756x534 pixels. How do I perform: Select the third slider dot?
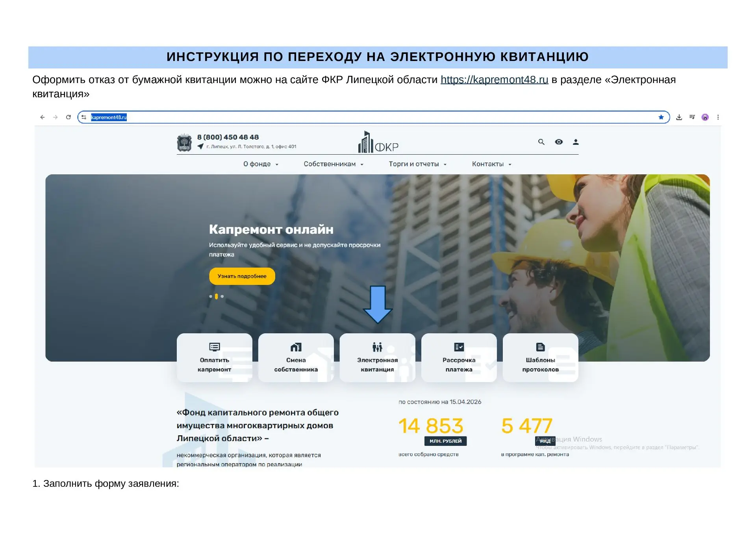point(222,297)
